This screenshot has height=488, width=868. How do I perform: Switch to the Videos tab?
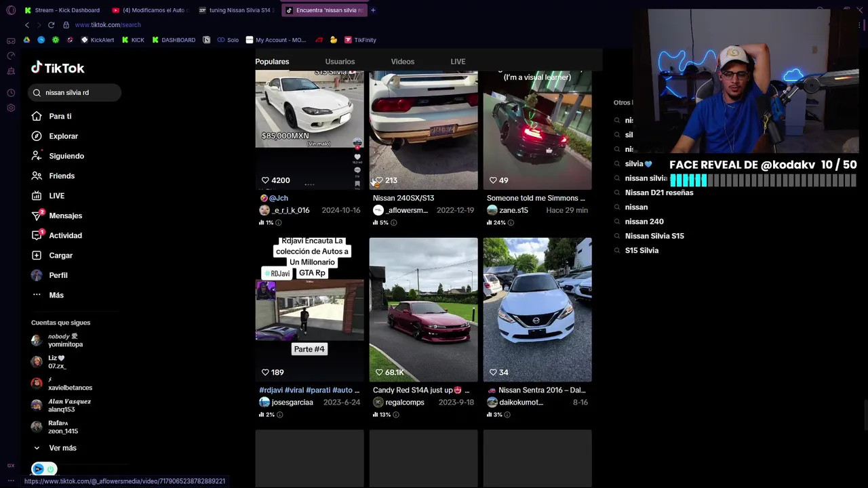[x=402, y=62]
